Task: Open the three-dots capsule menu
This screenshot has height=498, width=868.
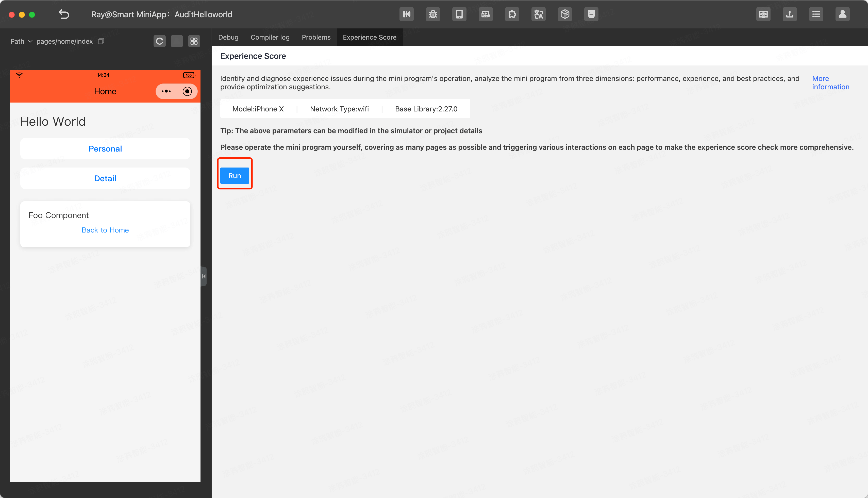Action: click(x=166, y=91)
